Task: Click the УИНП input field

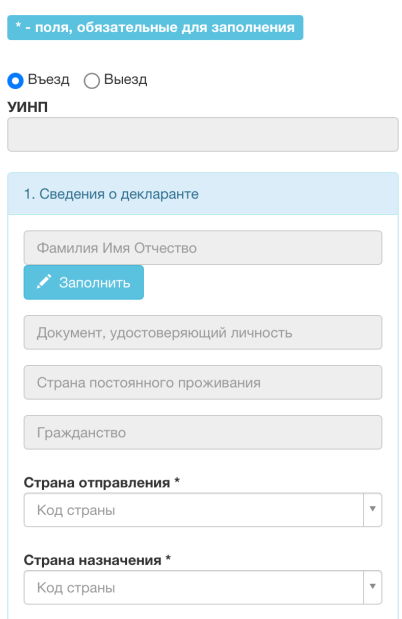Action: click(x=203, y=134)
